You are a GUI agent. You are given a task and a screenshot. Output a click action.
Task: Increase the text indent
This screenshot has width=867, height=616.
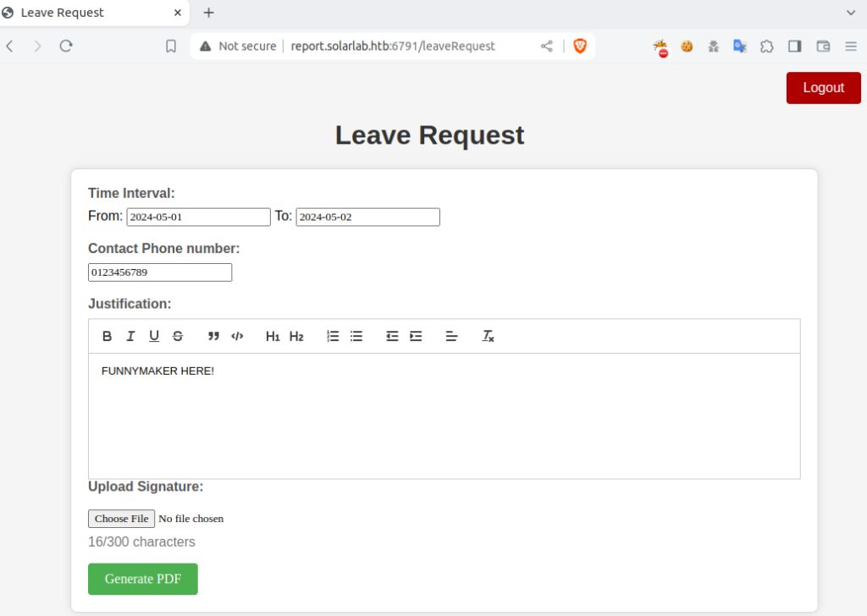pyautogui.click(x=416, y=336)
